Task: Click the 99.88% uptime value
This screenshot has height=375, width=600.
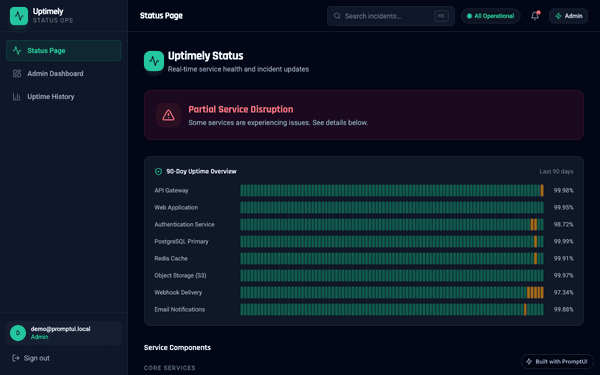Action: (x=564, y=309)
